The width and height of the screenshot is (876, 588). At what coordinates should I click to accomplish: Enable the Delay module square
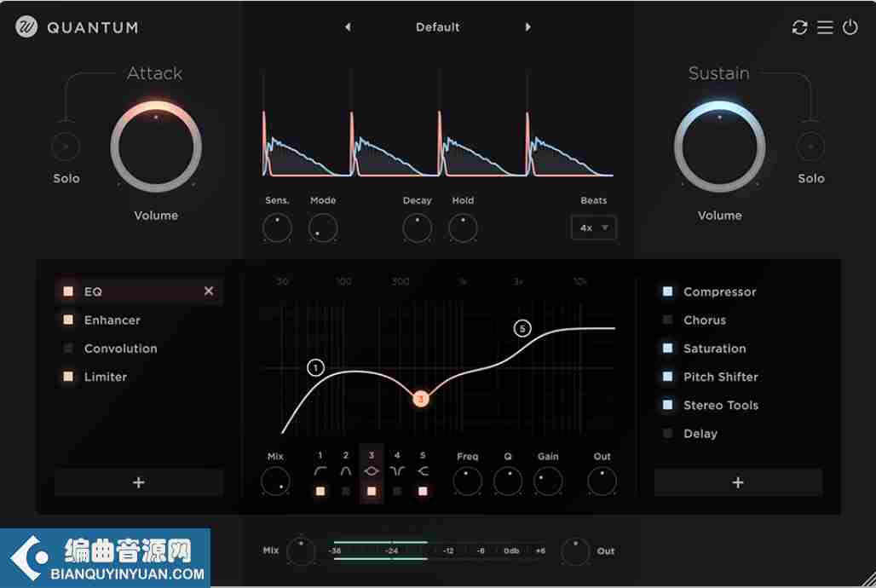[x=667, y=433]
